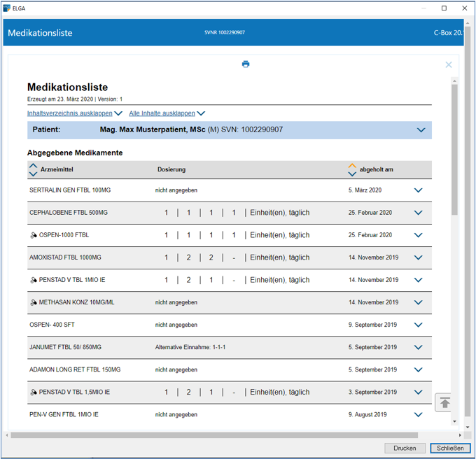Click the outer window vertical scrollbar thumb
This screenshot has height=459, width=476.
pos(468,222)
